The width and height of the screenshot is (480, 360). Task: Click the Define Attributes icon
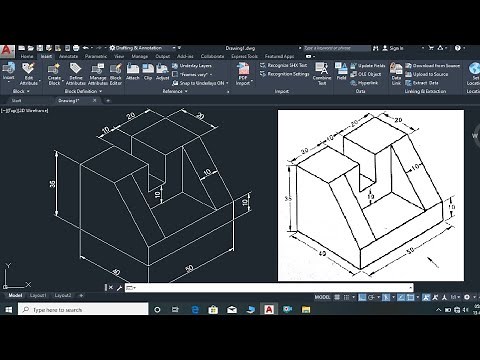pyautogui.click(x=76, y=68)
